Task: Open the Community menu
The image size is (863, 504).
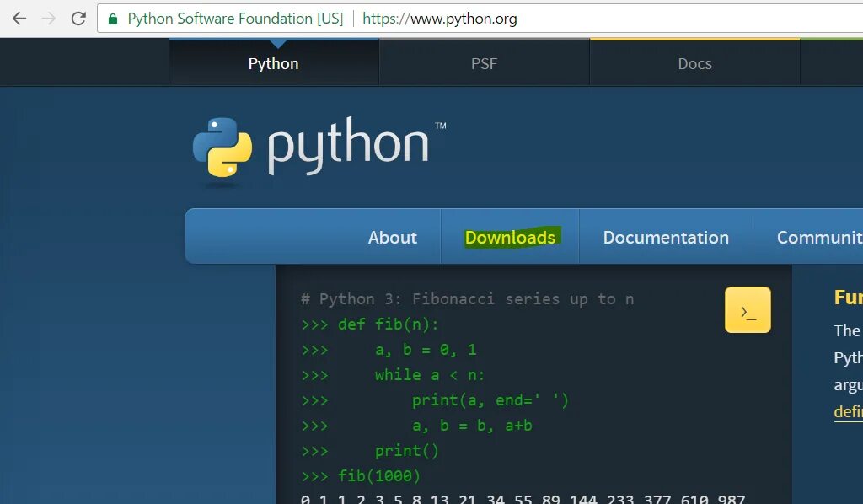Action: (x=819, y=237)
